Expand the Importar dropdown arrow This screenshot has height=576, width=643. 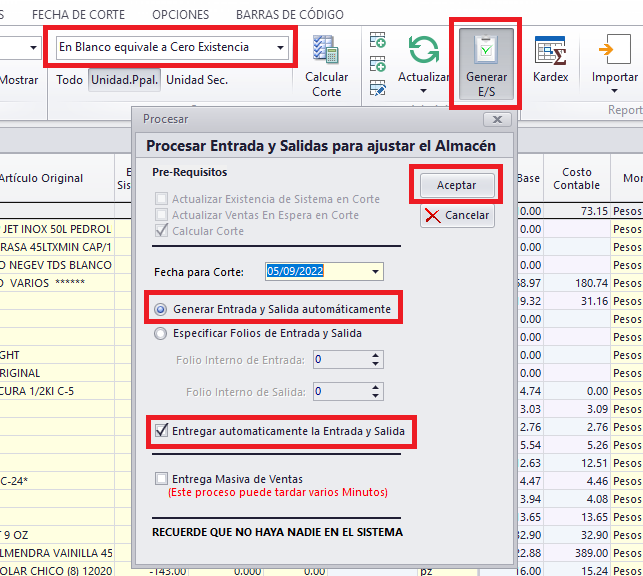614,91
